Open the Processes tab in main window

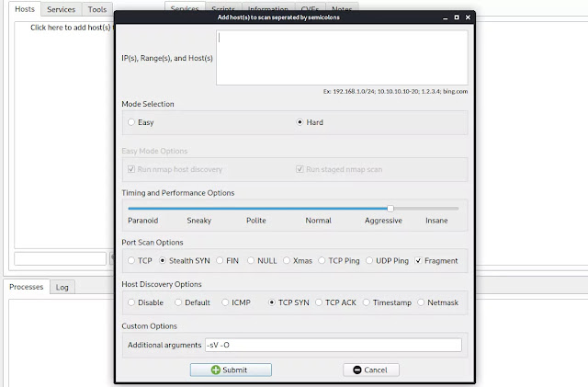(27, 287)
